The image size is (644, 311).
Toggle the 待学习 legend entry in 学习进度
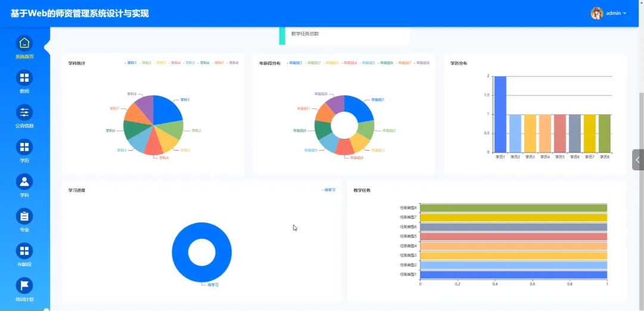329,190
